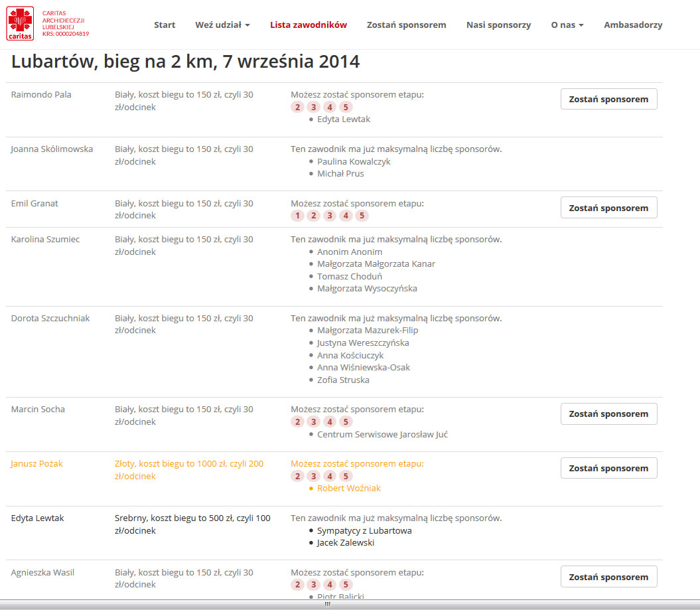The width and height of the screenshot is (700, 610).
Task: Select stage 2 badge for Raimondo Pala
Action: [297, 107]
